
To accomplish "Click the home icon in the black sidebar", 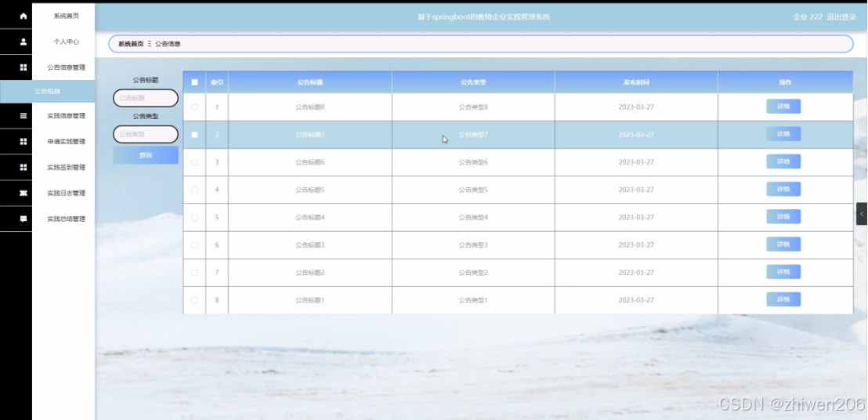I will 24,16.
